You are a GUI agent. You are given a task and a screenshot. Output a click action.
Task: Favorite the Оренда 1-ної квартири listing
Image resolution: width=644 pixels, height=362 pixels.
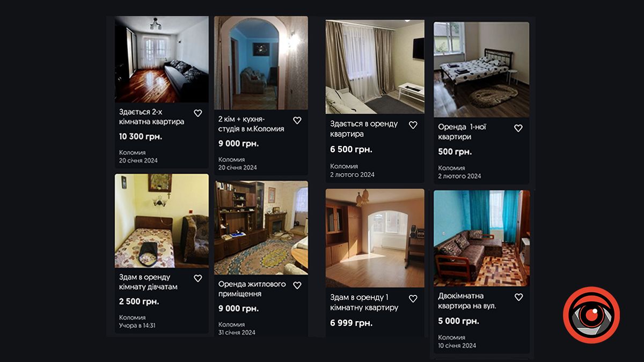(x=518, y=128)
